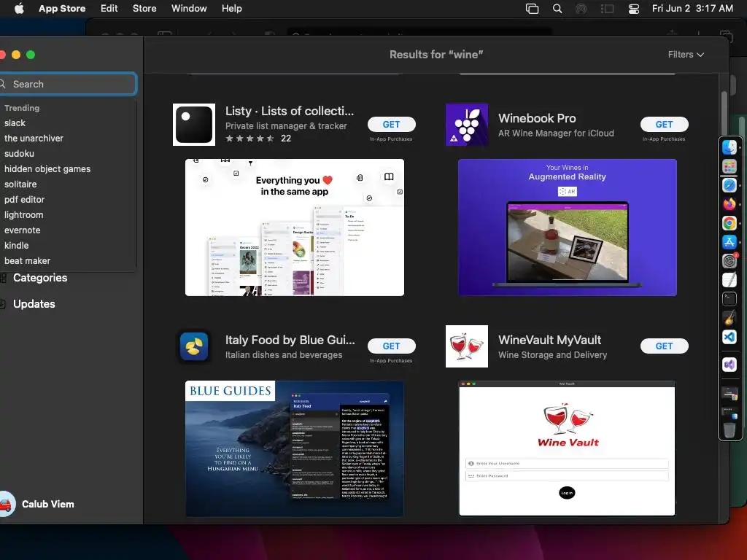Image resolution: width=747 pixels, height=560 pixels.
Task: Open Launchpad in the Dock
Action: point(729,166)
